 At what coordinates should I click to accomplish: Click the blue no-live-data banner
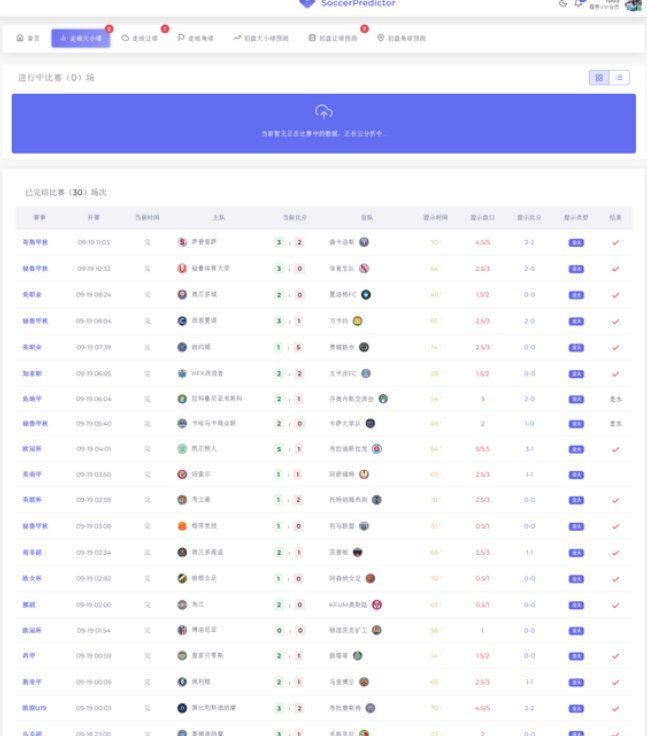point(324,123)
